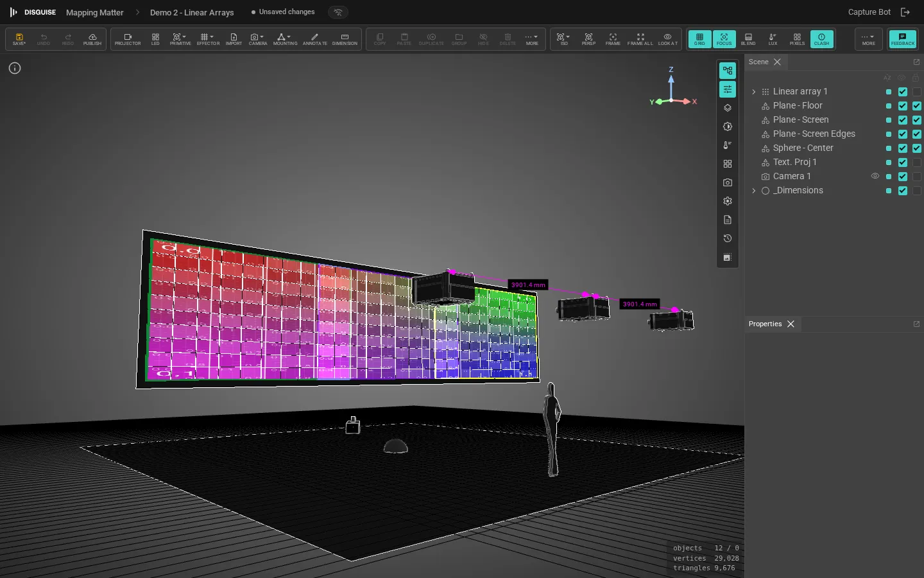
Task: Expand the Linear array 1 tree item
Action: coord(754,92)
